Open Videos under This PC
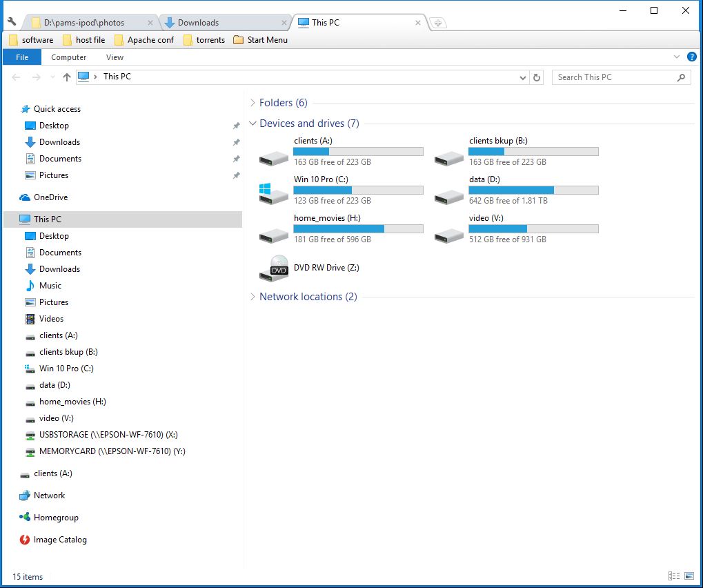The image size is (703, 588). [x=51, y=319]
